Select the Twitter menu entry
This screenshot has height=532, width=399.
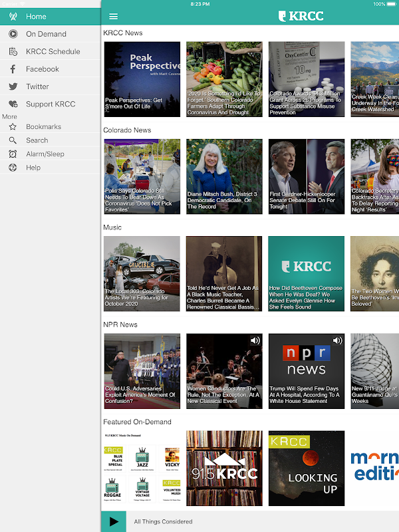tap(51, 86)
